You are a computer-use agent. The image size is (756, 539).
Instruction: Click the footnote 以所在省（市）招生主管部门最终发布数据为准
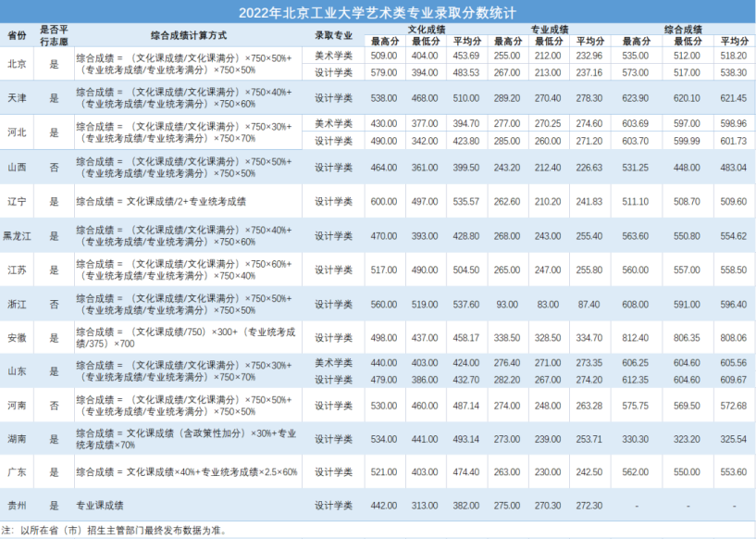coord(122,531)
